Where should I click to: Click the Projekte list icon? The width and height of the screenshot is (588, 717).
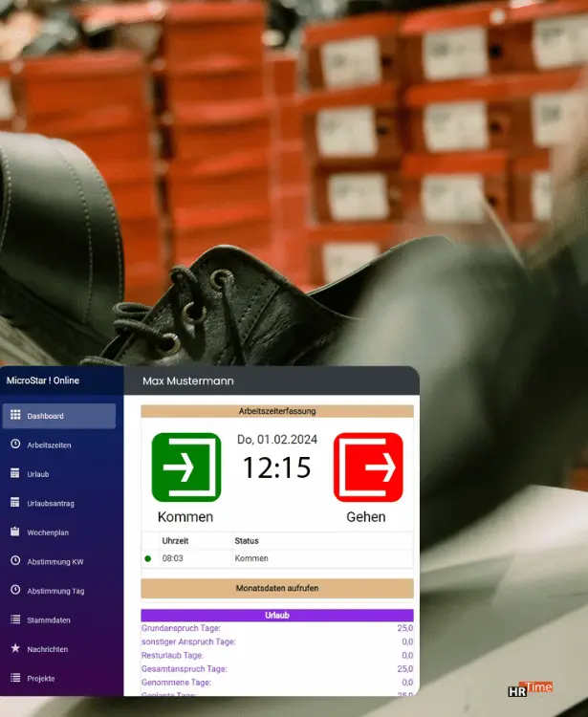[15, 678]
